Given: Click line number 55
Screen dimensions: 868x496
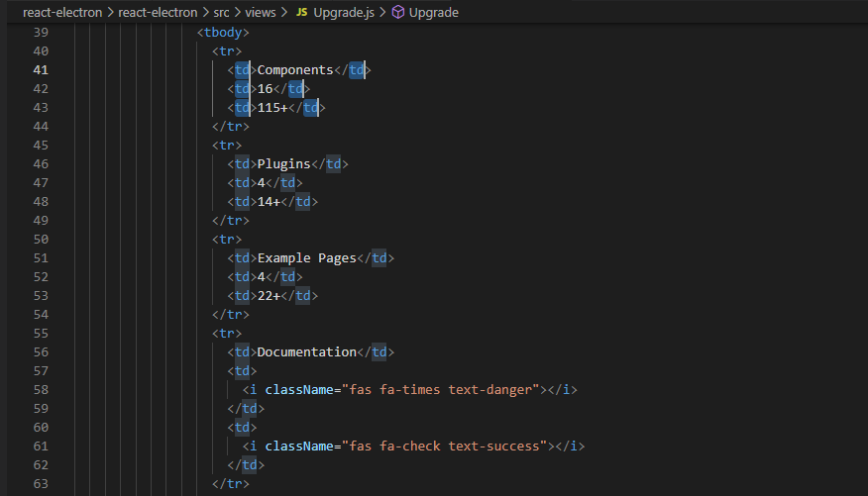Looking at the screenshot, I should tap(41, 334).
